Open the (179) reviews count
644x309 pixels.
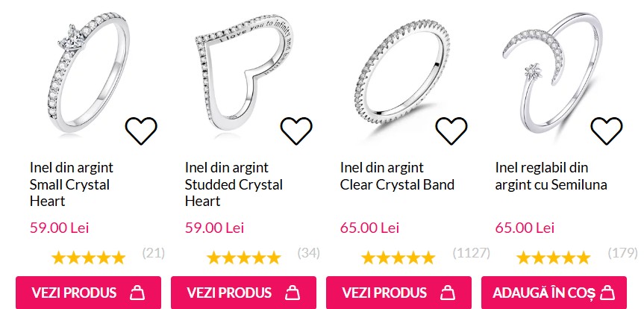622,253
